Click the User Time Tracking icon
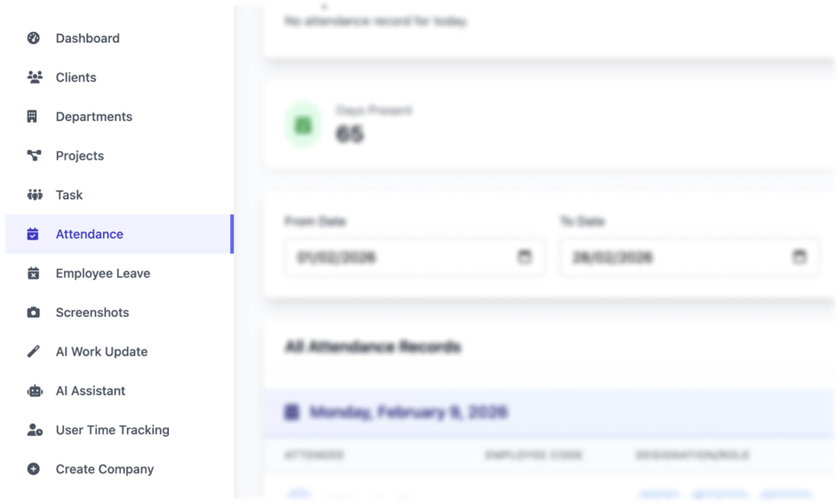Viewport: 840px width, 504px height. [34, 430]
